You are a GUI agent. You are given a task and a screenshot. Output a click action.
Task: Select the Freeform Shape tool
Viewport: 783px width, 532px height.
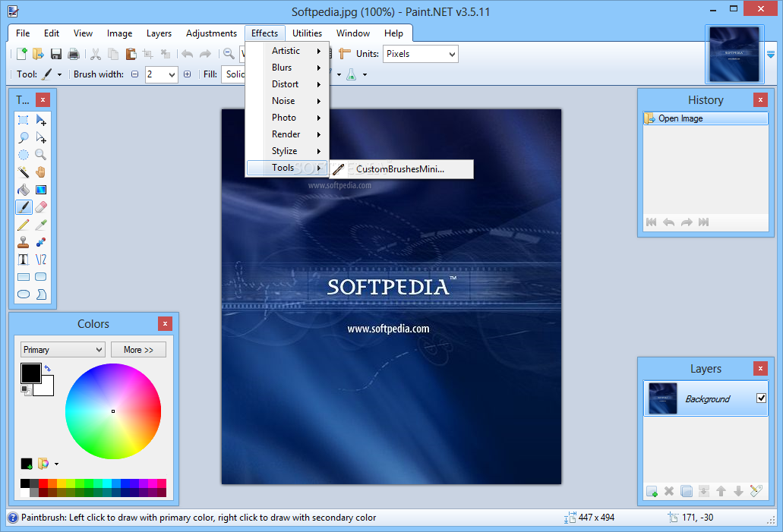pos(41,294)
